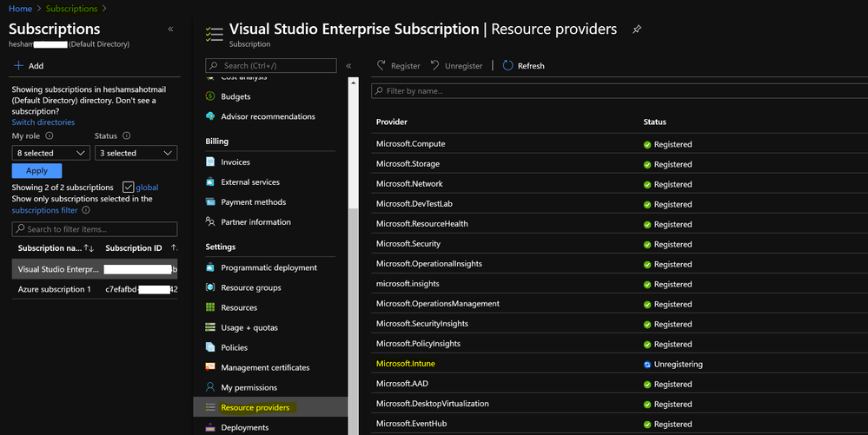Viewport: 868px width, 435px height.
Task: Select the Microsoft.PolicyInsights provider
Action: click(x=620, y=344)
